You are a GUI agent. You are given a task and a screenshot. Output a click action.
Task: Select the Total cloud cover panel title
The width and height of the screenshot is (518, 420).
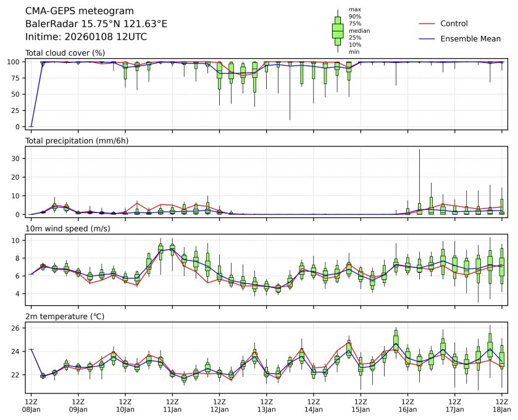click(65, 53)
